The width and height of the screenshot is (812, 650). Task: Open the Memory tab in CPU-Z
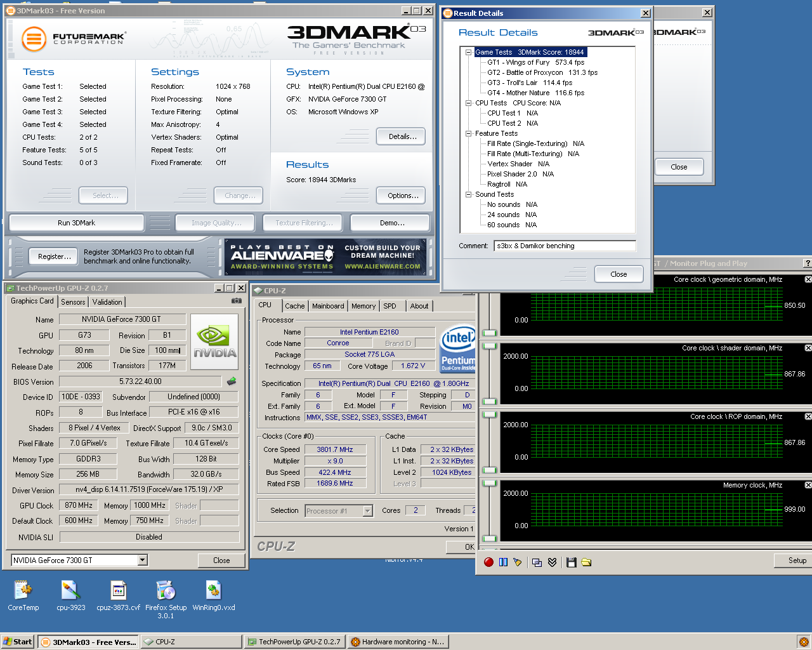[x=363, y=306]
